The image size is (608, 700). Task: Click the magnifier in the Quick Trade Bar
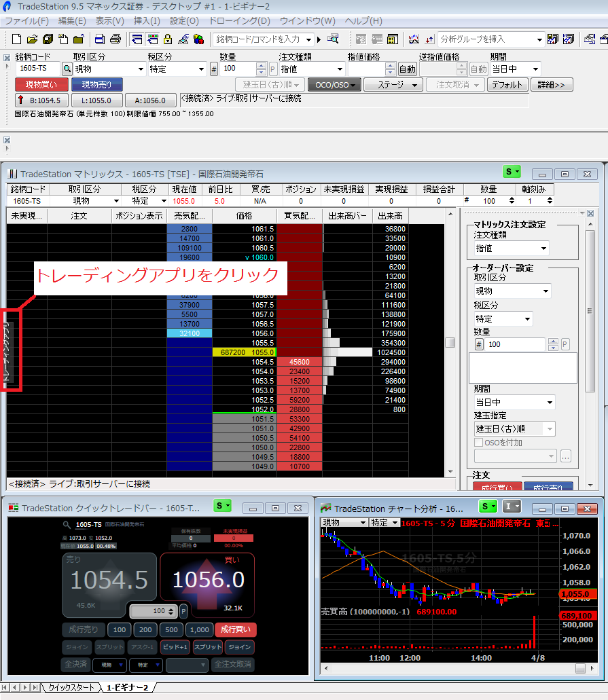tap(67, 525)
